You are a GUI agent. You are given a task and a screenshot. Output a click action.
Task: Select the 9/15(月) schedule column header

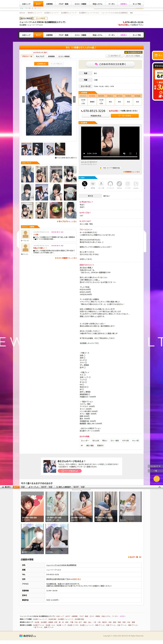[x=101, y=96]
